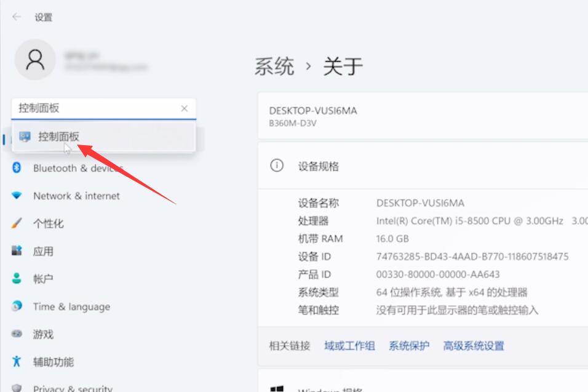The height and width of the screenshot is (392, 588).
Task: Click the info icon beside 设备规格
Action: (x=277, y=166)
